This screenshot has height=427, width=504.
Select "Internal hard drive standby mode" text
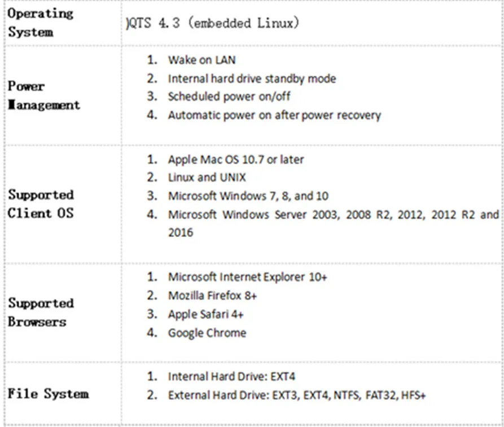coord(251,78)
